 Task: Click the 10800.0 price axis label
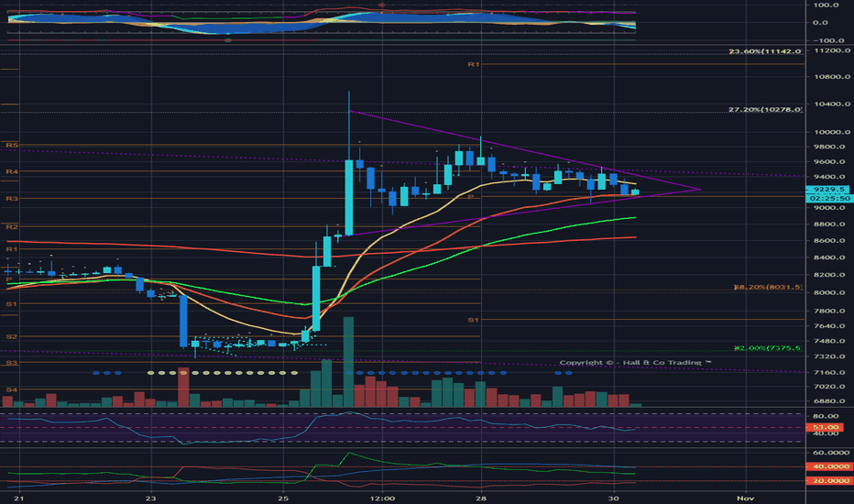click(832, 77)
